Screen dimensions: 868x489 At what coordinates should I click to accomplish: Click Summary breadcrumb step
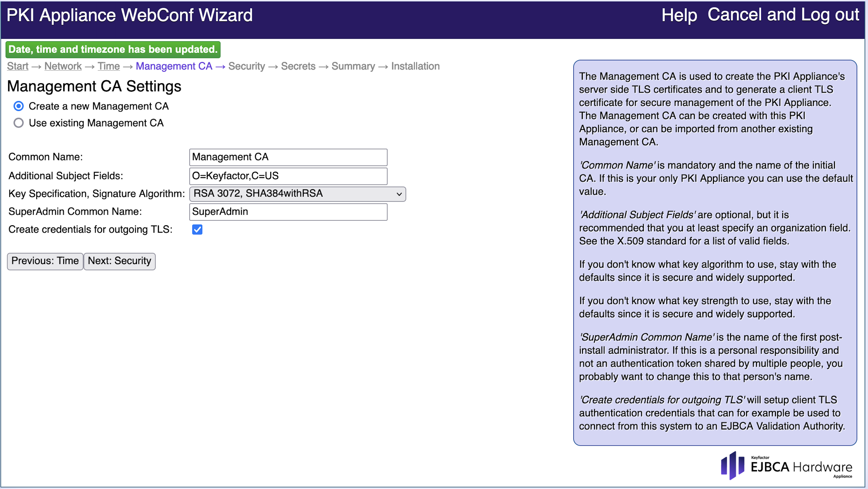click(x=353, y=66)
